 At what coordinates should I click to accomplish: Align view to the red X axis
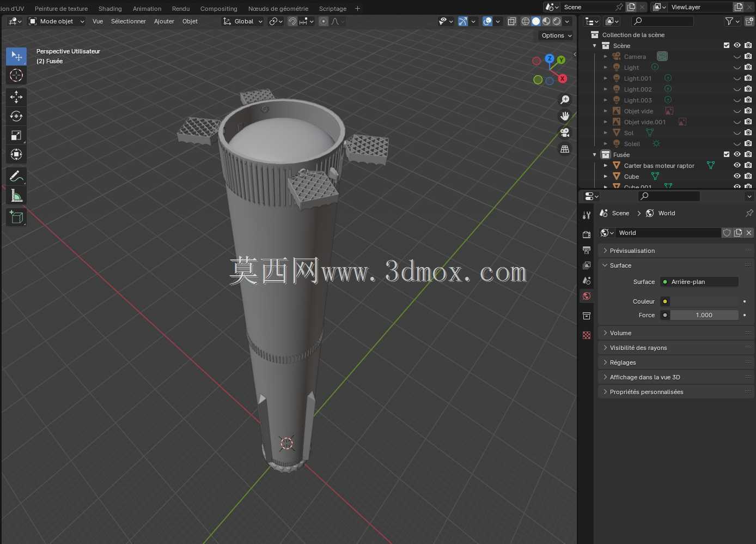(563, 78)
